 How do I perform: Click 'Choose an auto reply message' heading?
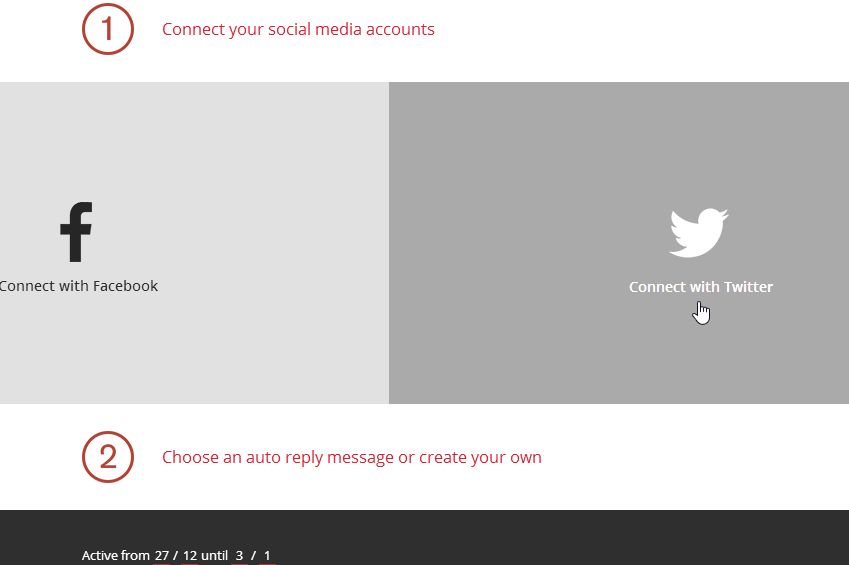[x=351, y=457]
